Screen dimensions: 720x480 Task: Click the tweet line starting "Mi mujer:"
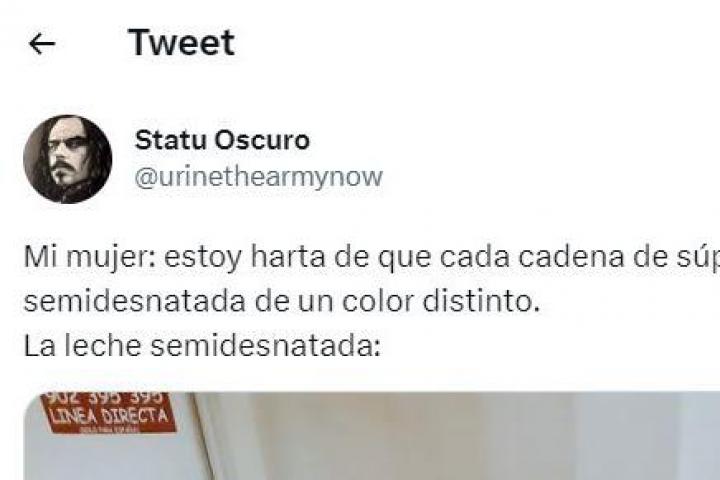point(371,257)
